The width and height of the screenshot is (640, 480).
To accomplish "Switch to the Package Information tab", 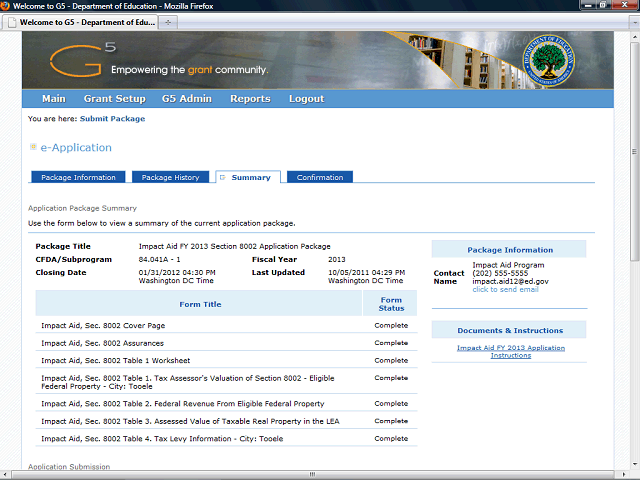I will [78, 177].
